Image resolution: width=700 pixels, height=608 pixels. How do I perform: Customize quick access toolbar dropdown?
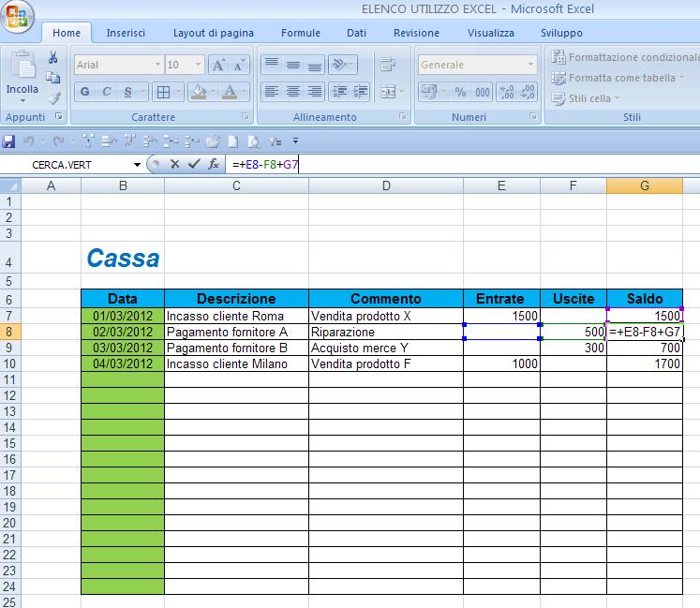pos(295,141)
